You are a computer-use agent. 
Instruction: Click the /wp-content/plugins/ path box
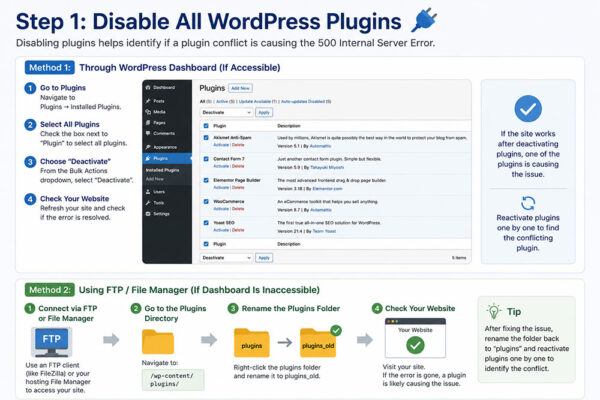pyautogui.click(x=173, y=380)
